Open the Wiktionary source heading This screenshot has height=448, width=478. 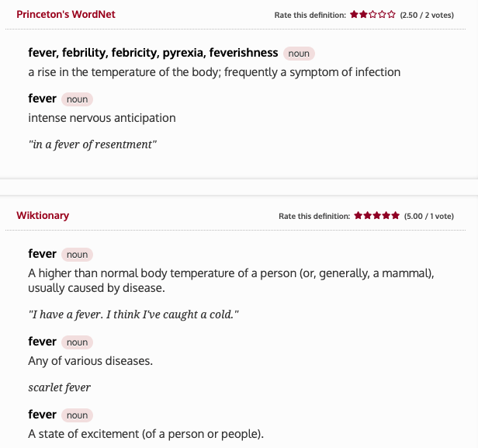point(43,215)
